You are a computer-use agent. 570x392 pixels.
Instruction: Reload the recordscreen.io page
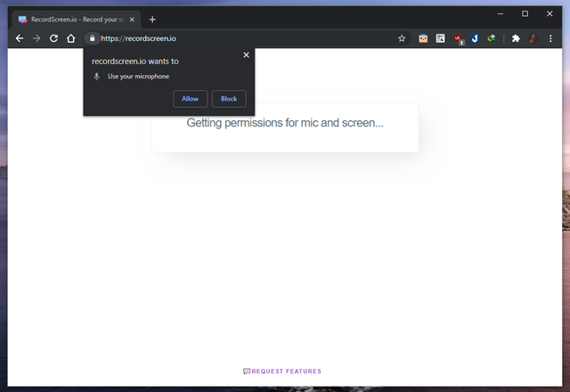pyautogui.click(x=53, y=38)
